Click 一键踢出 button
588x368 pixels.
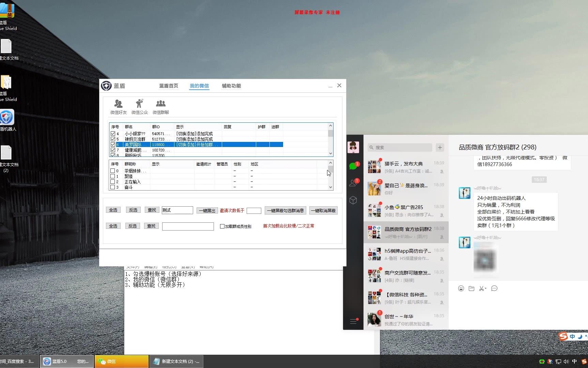(x=207, y=210)
